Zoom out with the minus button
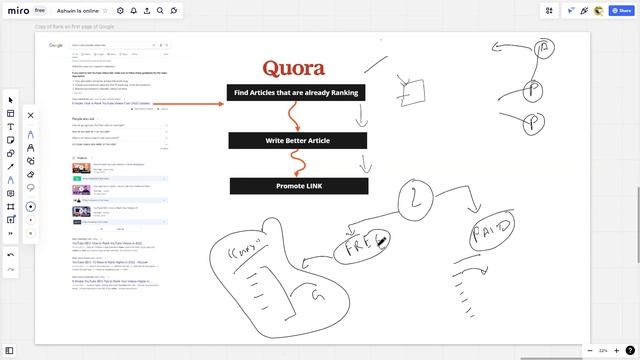 tap(590, 350)
